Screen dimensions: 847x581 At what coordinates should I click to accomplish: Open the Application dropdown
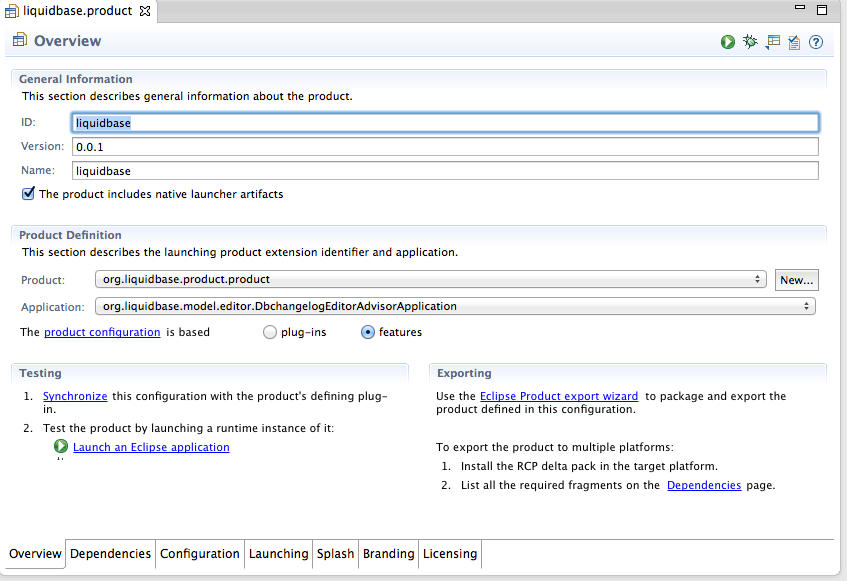pyautogui.click(x=455, y=306)
